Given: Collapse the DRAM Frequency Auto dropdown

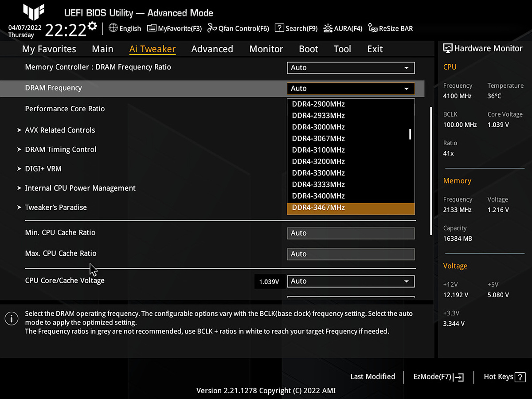Looking at the screenshot, I should [x=351, y=89].
